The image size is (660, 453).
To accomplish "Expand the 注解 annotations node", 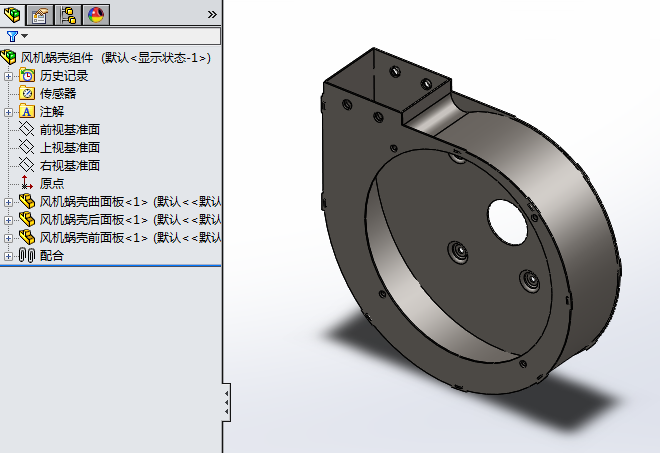I will [x=8, y=112].
